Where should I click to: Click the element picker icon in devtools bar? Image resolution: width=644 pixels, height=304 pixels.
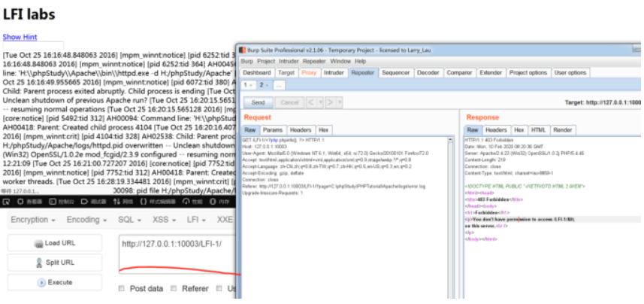point(6,202)
